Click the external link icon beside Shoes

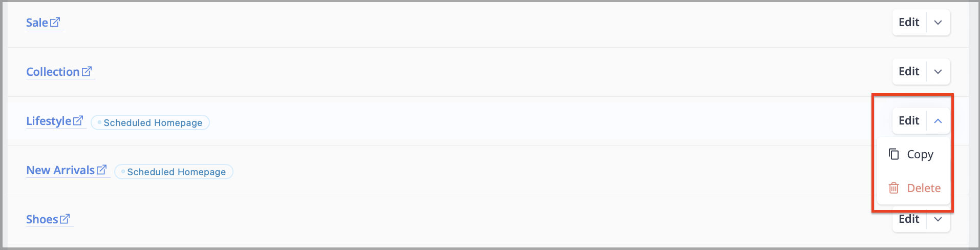(x=65, y=219)
